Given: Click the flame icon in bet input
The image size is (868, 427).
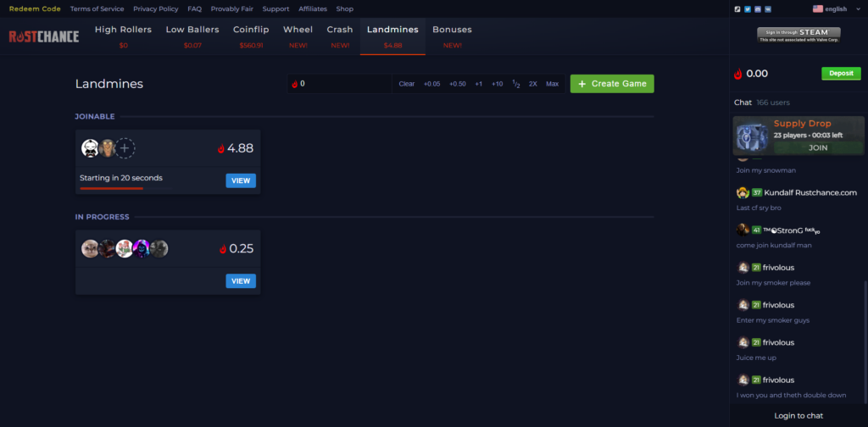Looking at the screenshot, I should [x=294, y=84].
